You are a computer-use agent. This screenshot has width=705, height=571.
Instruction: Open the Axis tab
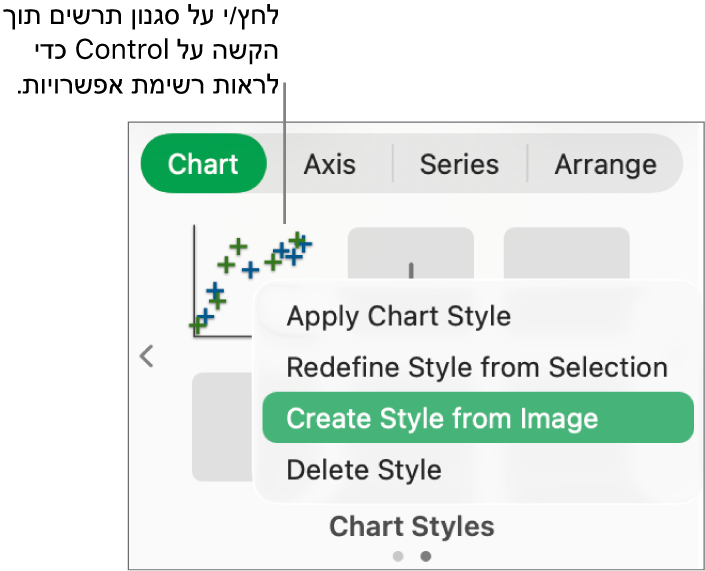329,164
